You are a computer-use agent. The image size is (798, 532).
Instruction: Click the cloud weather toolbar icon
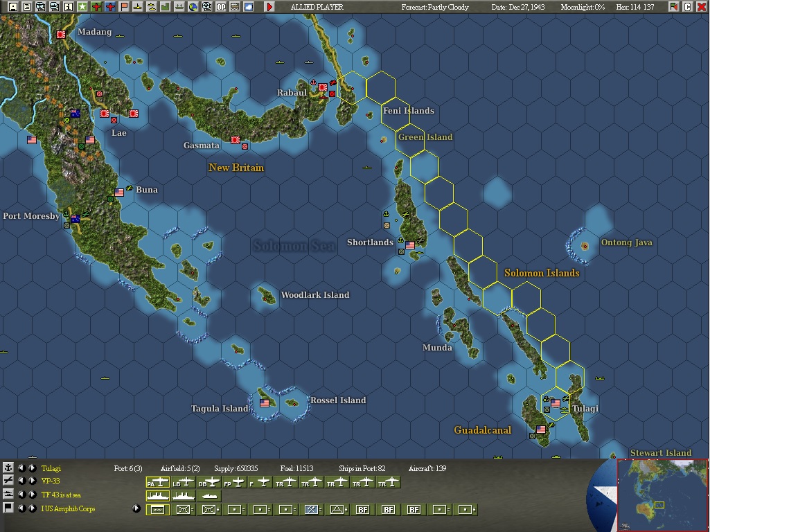click(249, 7)
